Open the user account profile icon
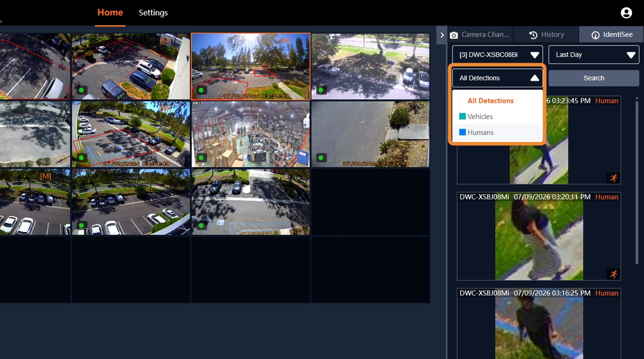 pos(626,13)
